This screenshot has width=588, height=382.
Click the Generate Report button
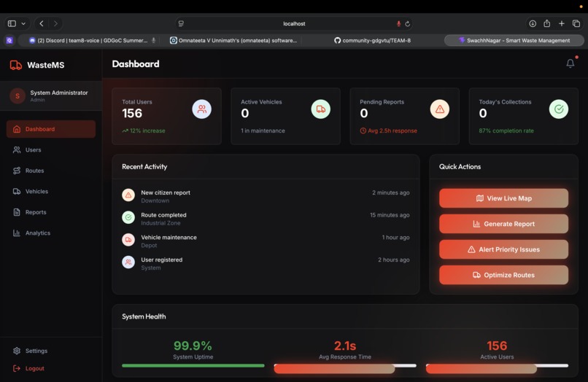tap(503, 224)
